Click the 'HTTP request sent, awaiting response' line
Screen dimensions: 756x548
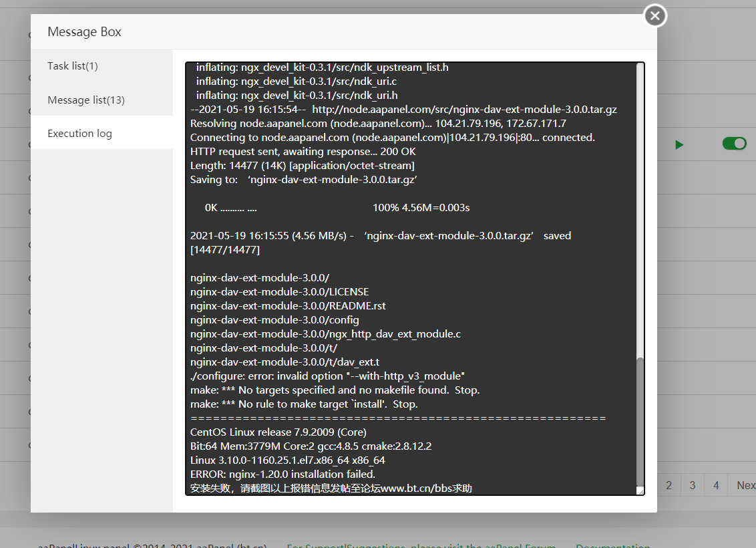pos(303,152)
